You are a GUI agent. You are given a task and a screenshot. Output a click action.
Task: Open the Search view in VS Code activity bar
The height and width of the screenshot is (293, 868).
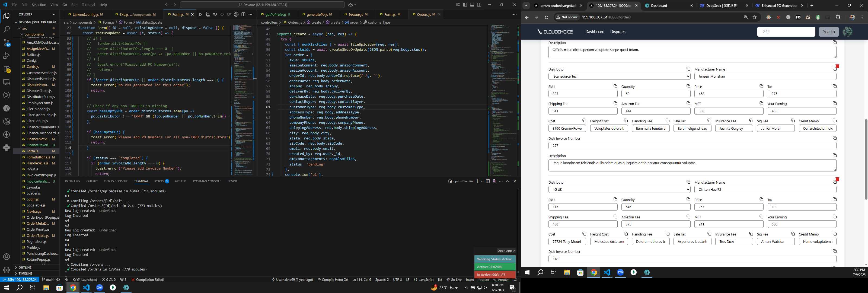point(7,29)
